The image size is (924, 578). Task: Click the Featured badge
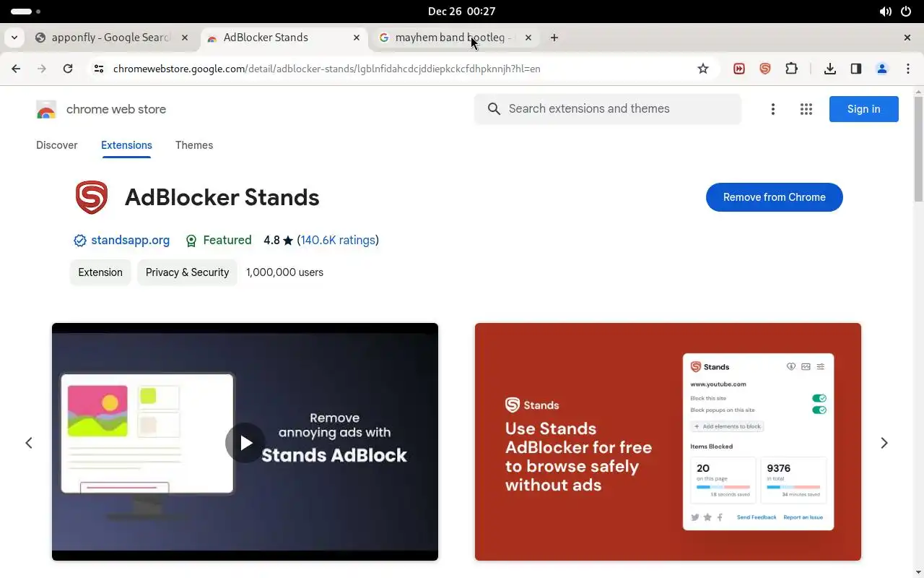(219, 241)
